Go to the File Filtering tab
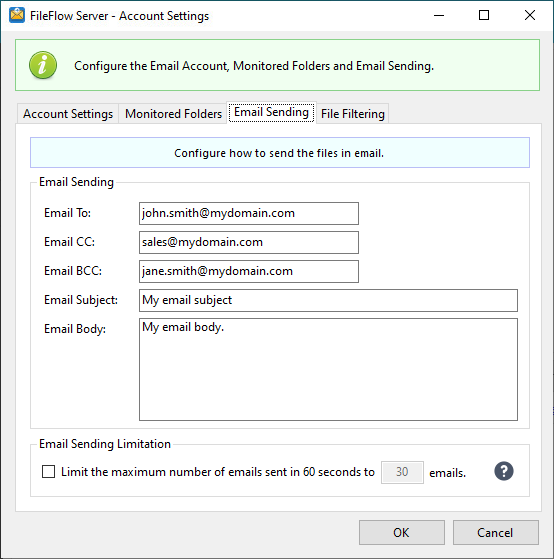 [x=353, y=114]
